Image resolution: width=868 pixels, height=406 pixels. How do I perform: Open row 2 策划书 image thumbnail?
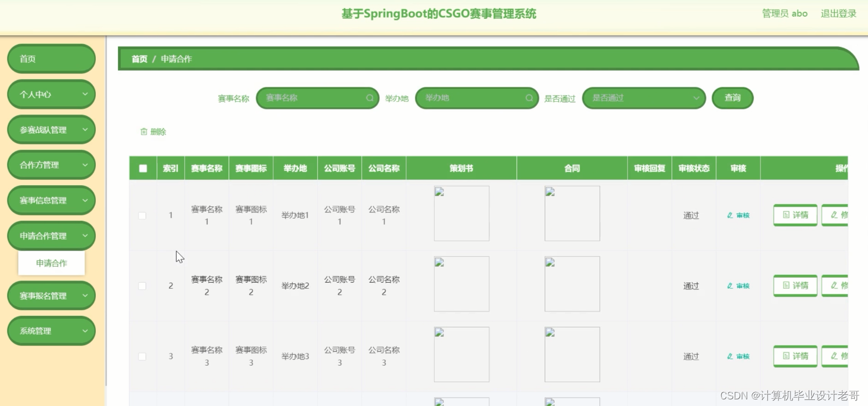click(462, 284)
